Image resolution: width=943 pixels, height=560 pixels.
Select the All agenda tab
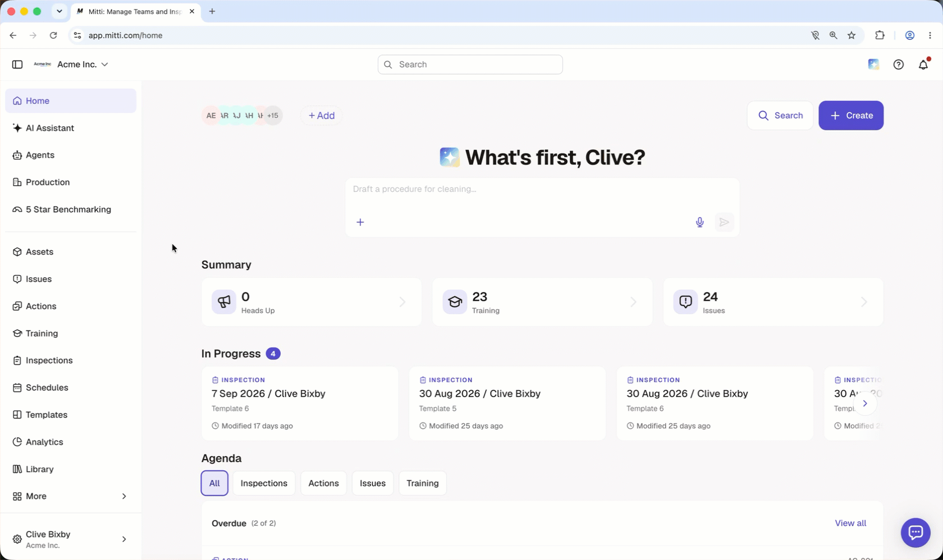point(214,483)
